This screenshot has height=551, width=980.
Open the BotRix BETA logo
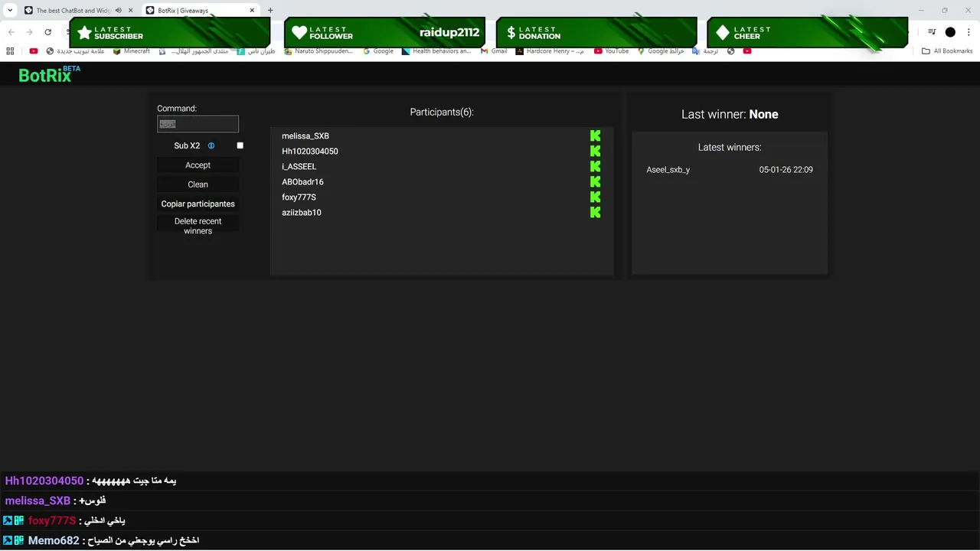pyautogui.click(x=49, y=74)
